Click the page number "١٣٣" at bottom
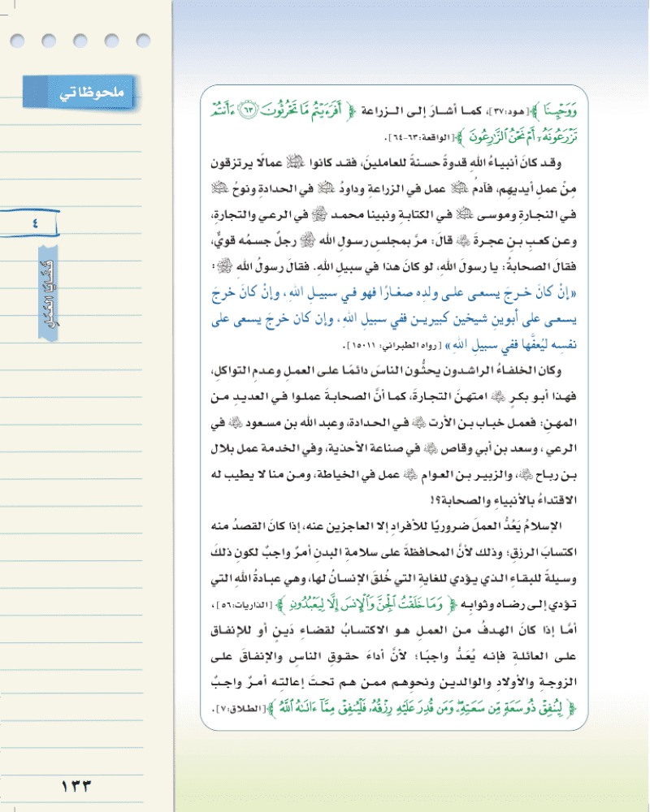The height and width of the screenshot is (812, 650). 77,785
